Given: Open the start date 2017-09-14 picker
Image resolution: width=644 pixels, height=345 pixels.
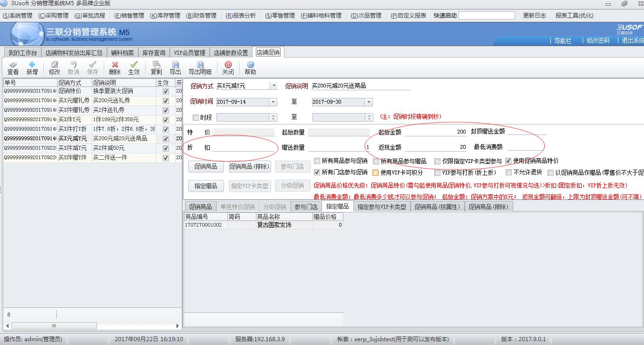Looking at the screenshot, I should (273, 102).
